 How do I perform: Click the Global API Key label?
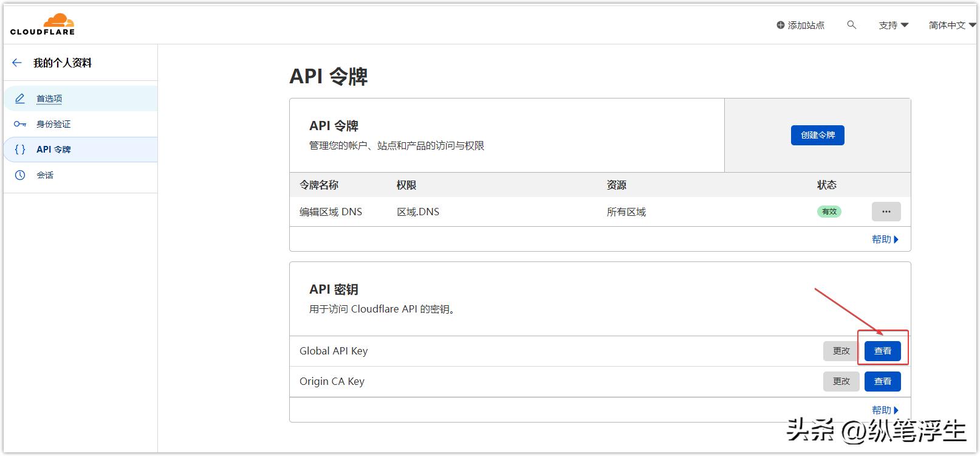coord(334,351)
